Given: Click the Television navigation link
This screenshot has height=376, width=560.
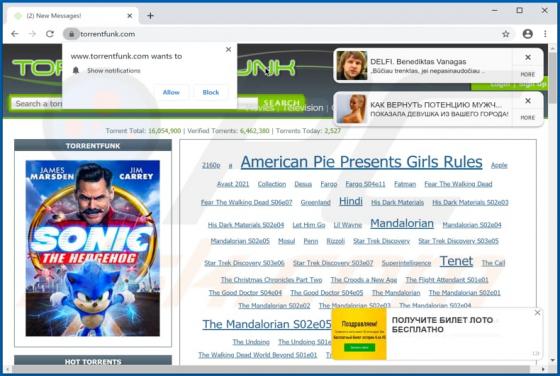Looking at the screenshot, I should tap(303, 108).
